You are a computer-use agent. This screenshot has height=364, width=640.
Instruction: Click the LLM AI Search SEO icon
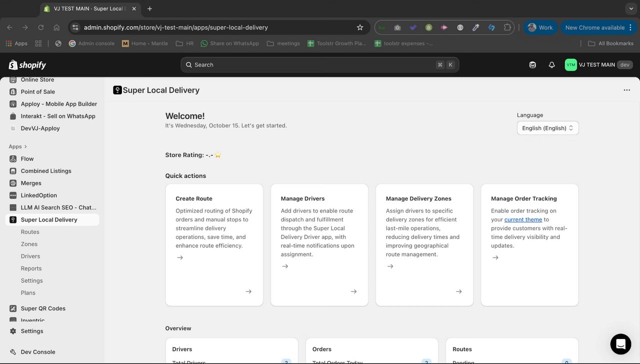pos(13,207)
